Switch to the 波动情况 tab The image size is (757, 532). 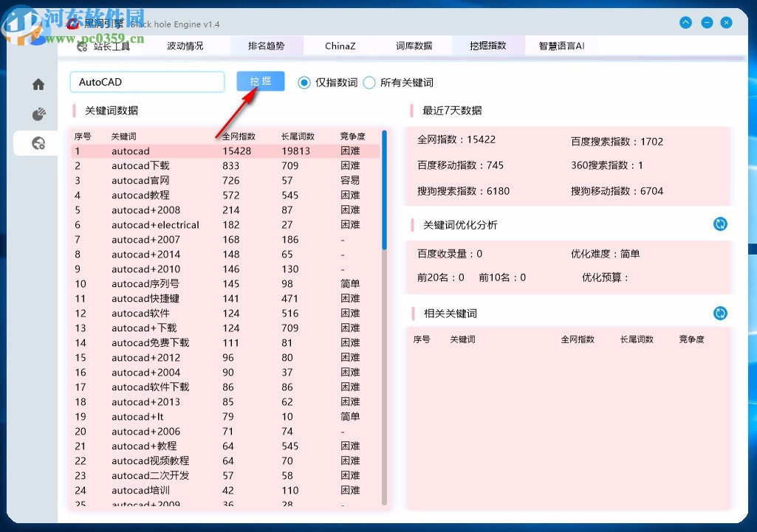[x=185, y=46]
